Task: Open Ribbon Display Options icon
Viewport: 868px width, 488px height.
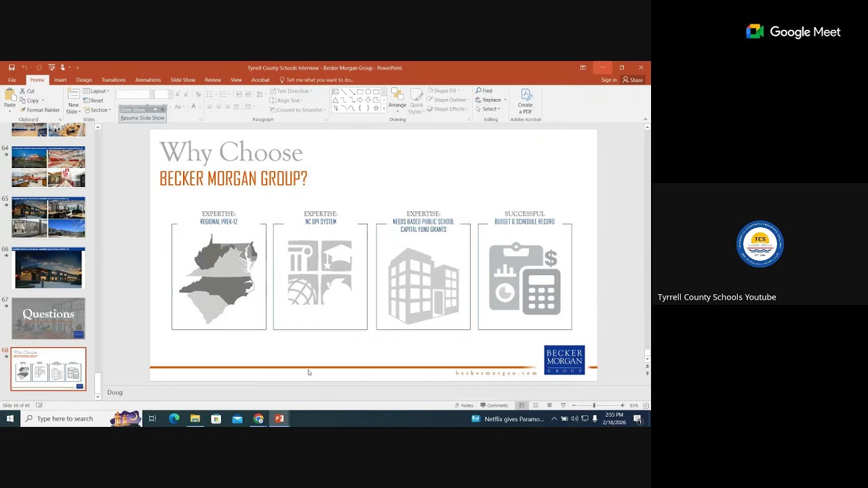Action: (x=583, y=68)
